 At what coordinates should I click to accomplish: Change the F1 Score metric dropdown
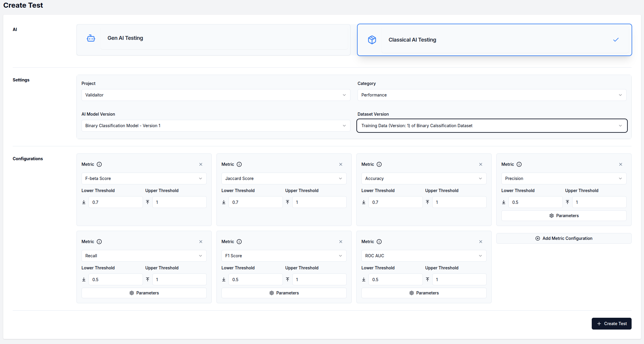[284, 256]
